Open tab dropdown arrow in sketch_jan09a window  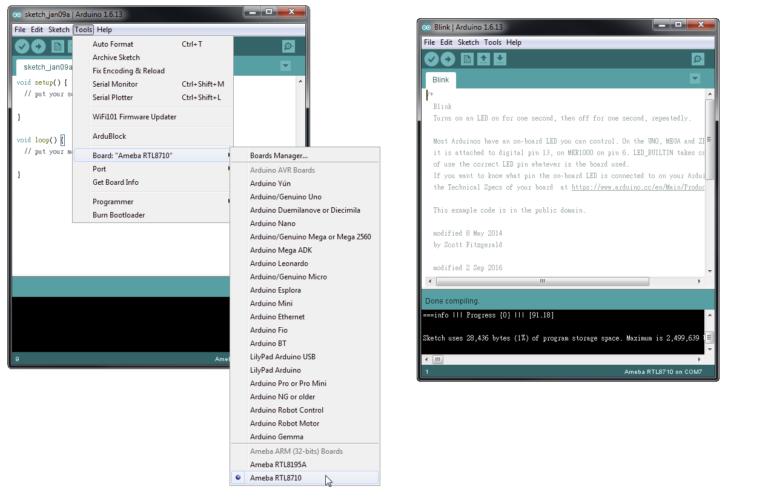pos(285,66)
